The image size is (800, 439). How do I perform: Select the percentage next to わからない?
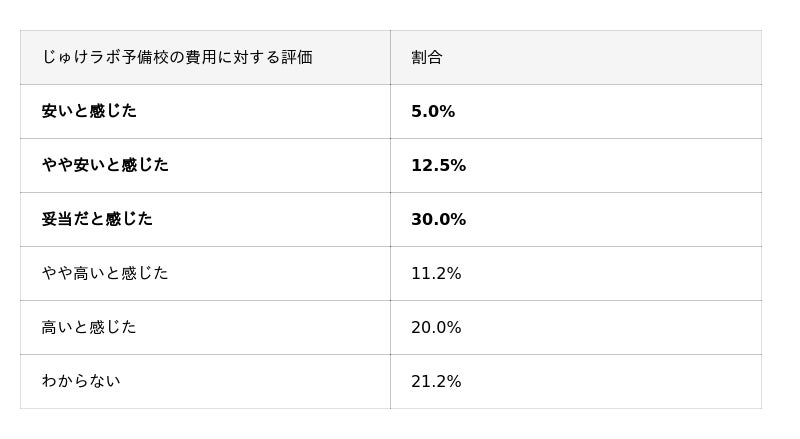[x=436, y=382]
